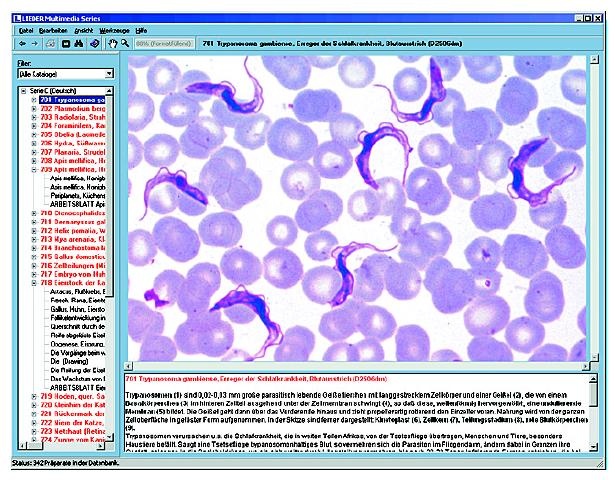Click the forward arrow toolbar icon

pyautogui.click(x=36, y=45)
